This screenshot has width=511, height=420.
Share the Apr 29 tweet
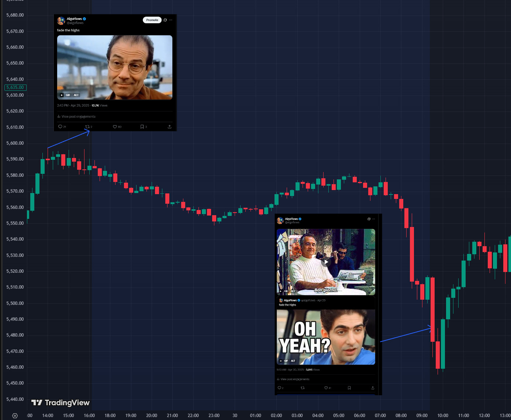click(169, 127)
